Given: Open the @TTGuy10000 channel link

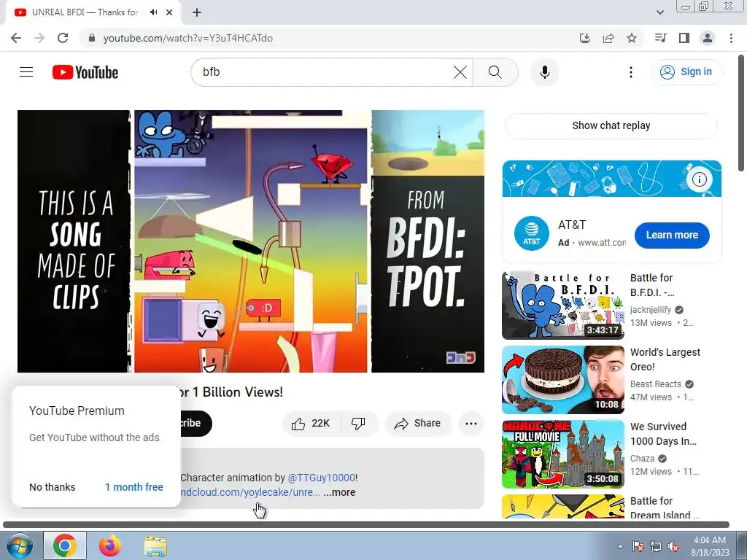Looking at the screenshot, I should 322,478.
